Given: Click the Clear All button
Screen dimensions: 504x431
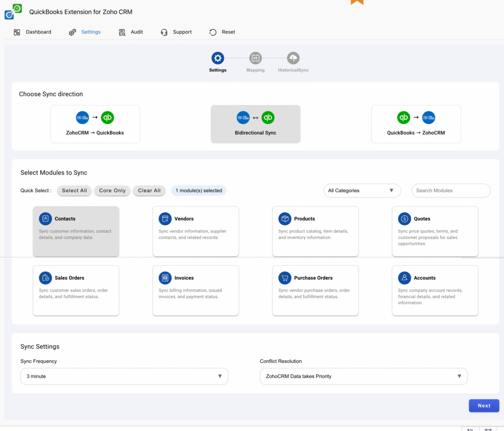Looking at the screenshot, I should 149,191.
